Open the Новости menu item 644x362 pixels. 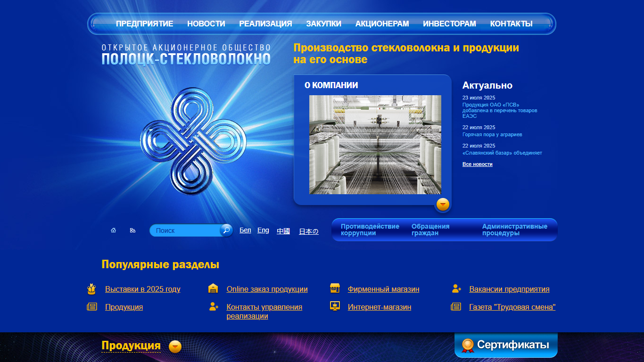pyautogui.click(x=206, y=24)
